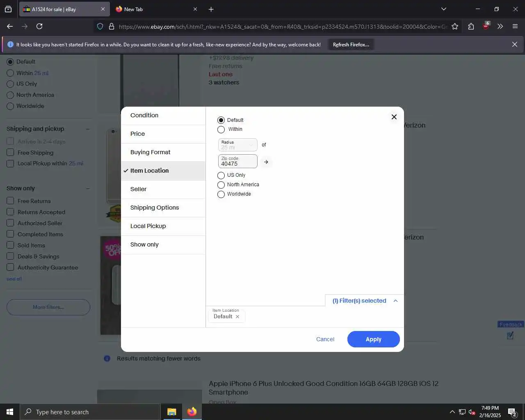This screenshot has width=525, height=420.
Task: Check the Returns Accepted checkbox
Action: click(x=10, y=212)
